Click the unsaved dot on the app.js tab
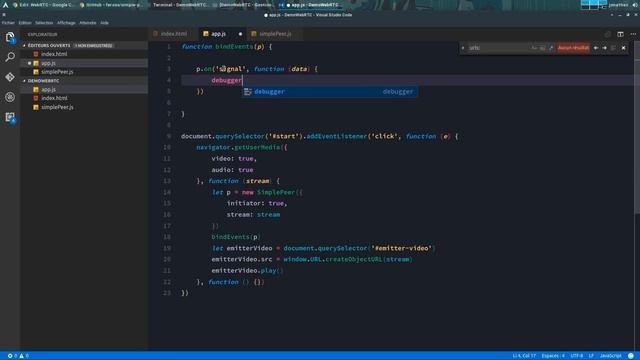This screenshot has width=640, height=360. 240,34
